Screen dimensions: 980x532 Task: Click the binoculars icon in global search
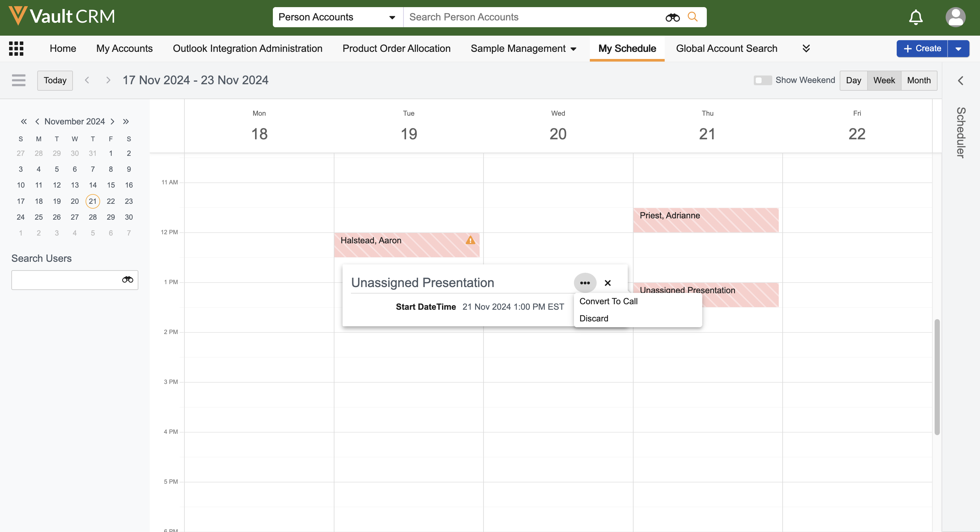click(x=672, y=17)
